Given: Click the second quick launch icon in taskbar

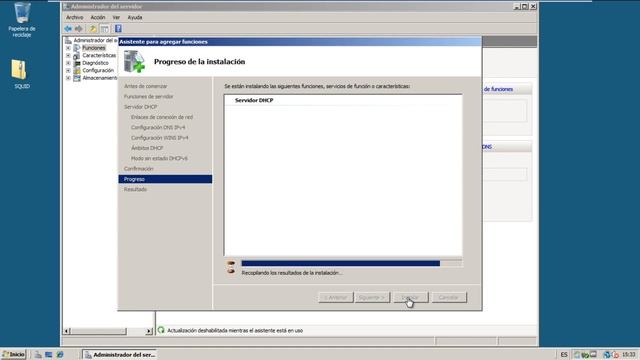Looking at the screenshot, I should 49,355.
